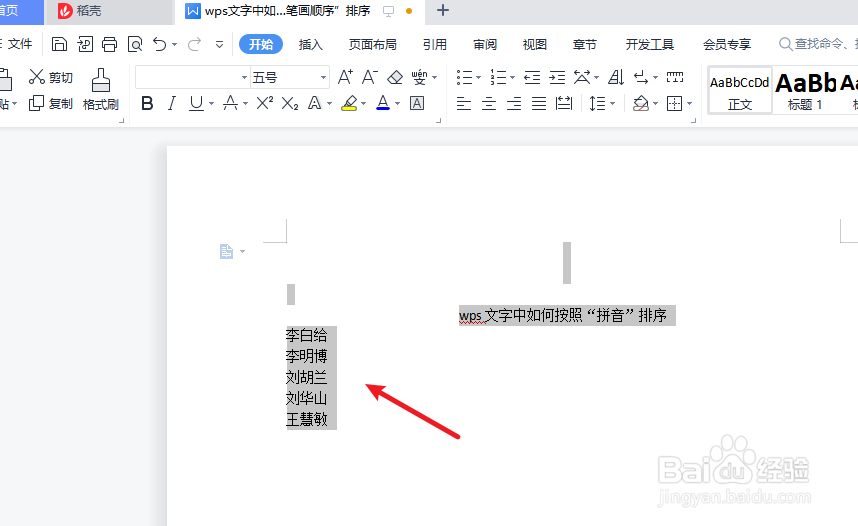The width and height of the screenshot is (858, 526).
Task: Open the 引用 ribbon tab
Action: (x=435, y=44)
